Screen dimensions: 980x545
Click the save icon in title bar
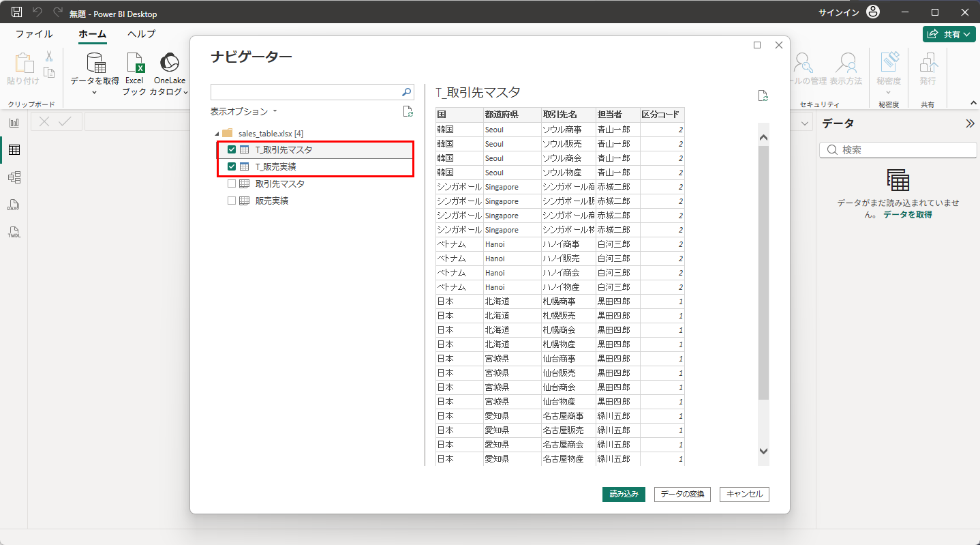(17, 12)
